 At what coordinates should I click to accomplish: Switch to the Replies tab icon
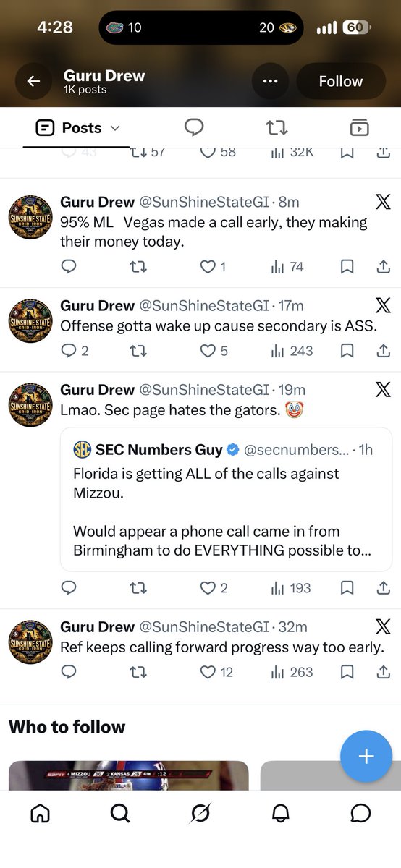point(193,128)
